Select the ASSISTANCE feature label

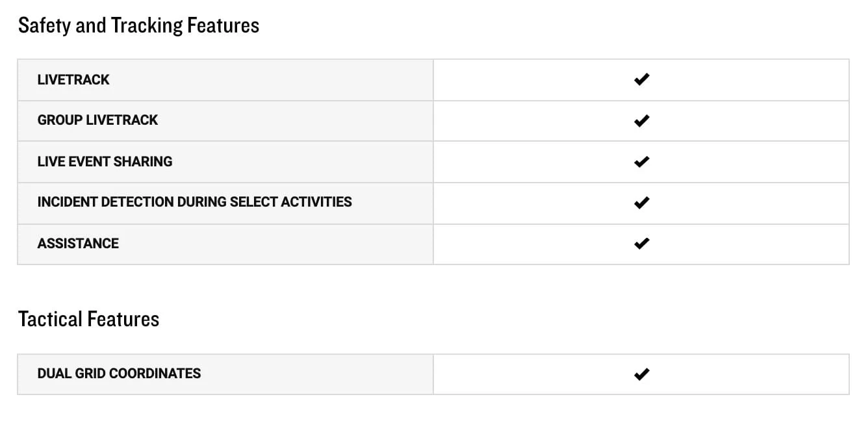pos(78,244)
